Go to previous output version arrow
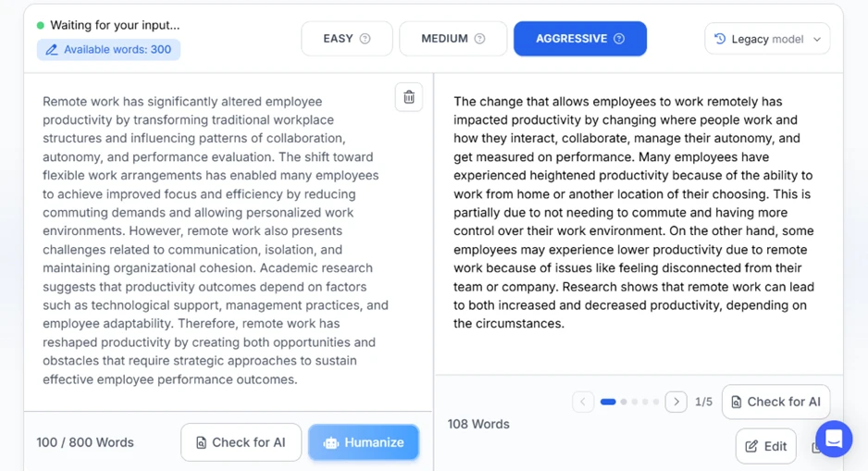This screenshot has height=471, width=868. click(583, 402)
